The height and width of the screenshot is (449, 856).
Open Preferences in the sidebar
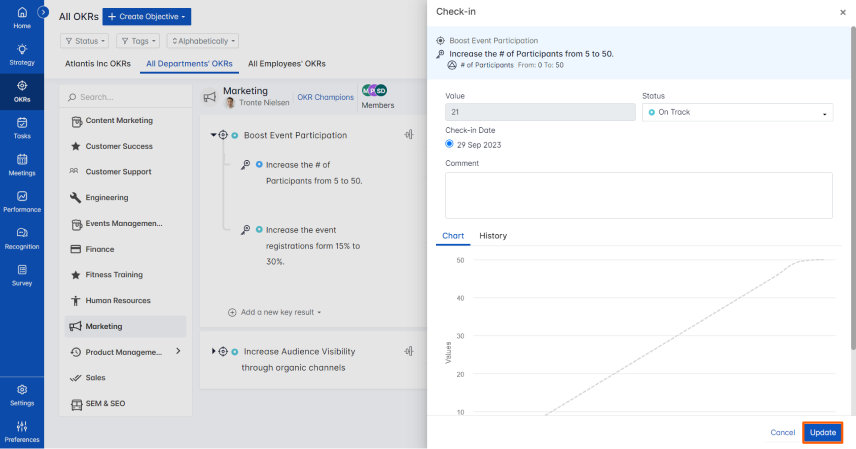click(22, 432)
